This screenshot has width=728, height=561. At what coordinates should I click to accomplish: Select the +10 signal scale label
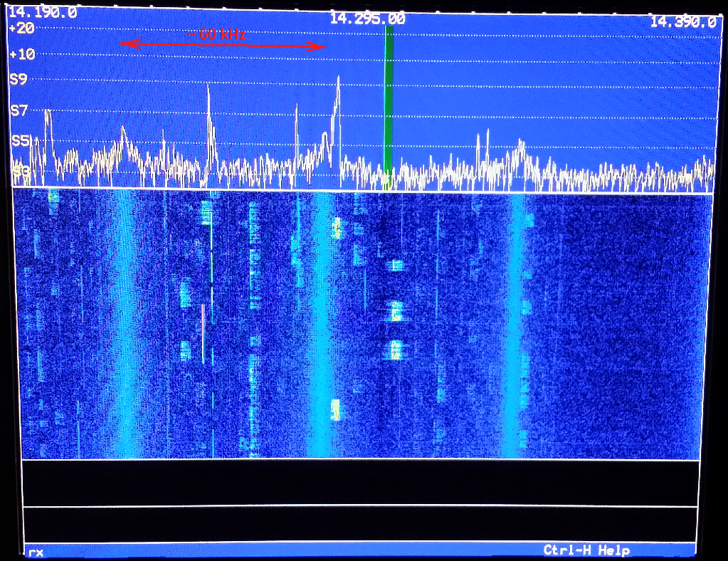point(22,55)
